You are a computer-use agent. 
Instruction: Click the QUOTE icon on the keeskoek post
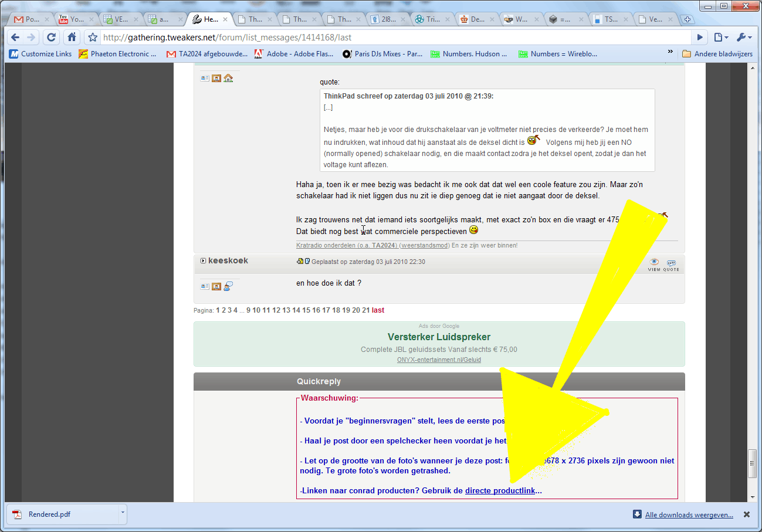click(x=671, y=265)
